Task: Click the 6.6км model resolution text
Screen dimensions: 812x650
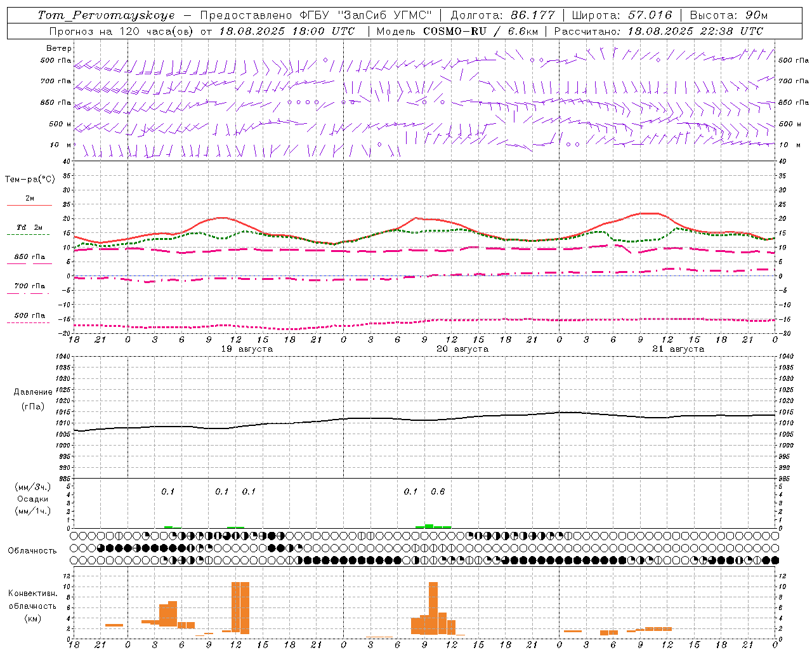Action: pos(523,31)
